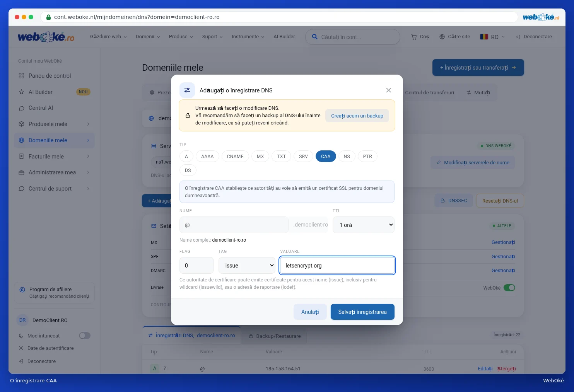
Task: Open the RO language dropdown
Action: click(x=492, y=37)
